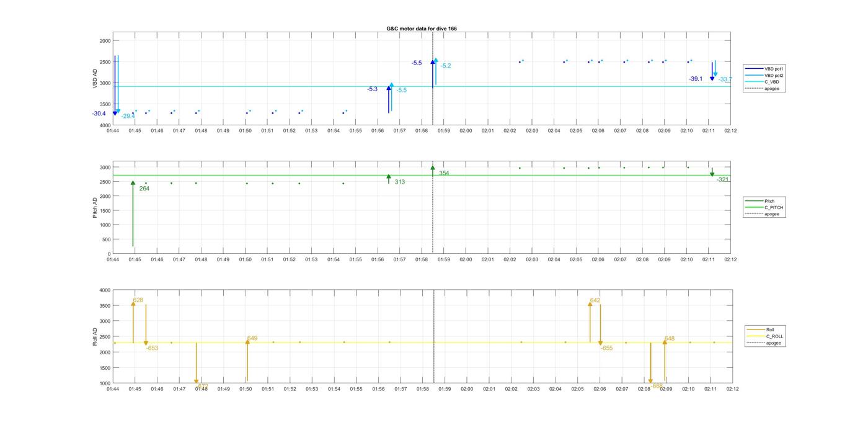Screen dimensions: 868x430
Task: Click the "313" pitch annotation
Action: pyautogui.click(x=400, y=182)
